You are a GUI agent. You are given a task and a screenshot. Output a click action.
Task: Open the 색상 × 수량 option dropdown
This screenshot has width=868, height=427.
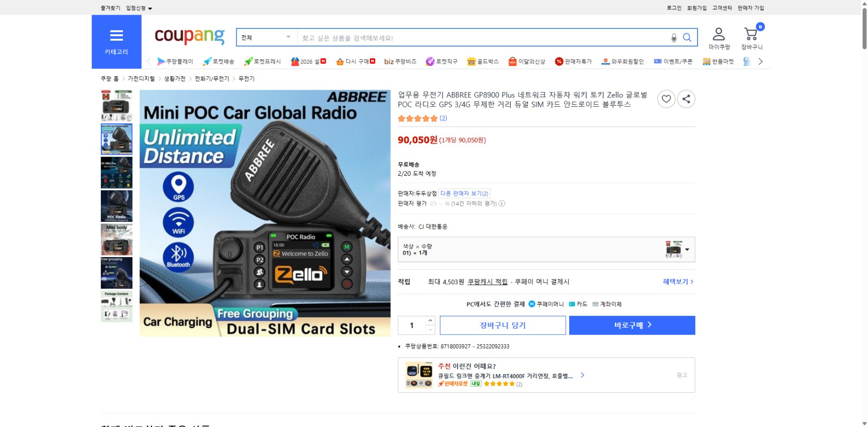point(546,250)
